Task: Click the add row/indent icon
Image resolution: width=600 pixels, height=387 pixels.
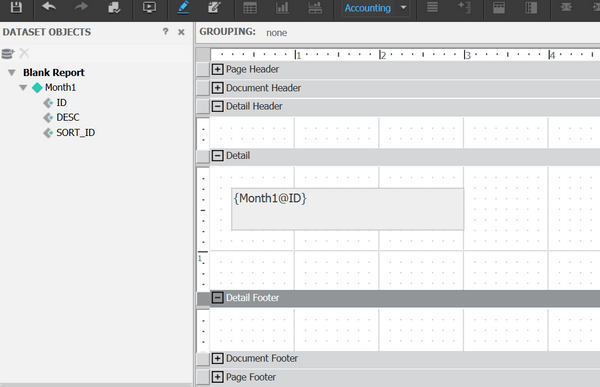Action: pyautogui.click(x=465, y=7)
